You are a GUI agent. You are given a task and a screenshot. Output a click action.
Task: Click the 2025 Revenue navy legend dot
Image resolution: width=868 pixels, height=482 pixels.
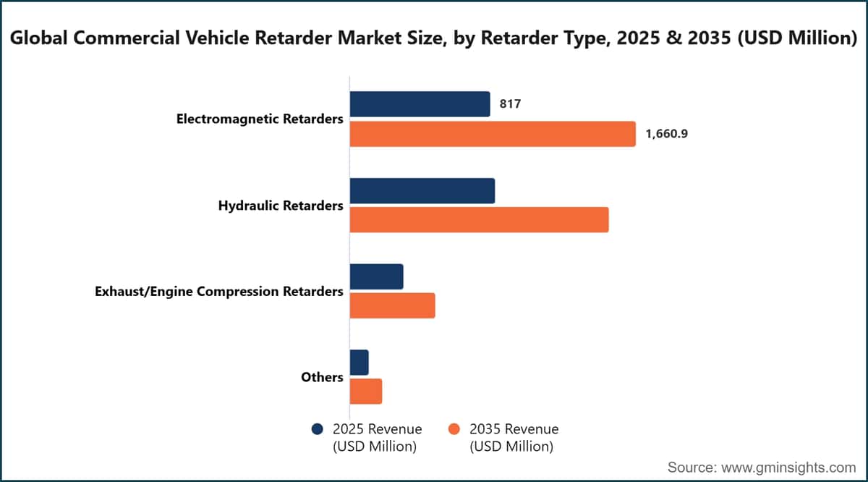point(317,429)
